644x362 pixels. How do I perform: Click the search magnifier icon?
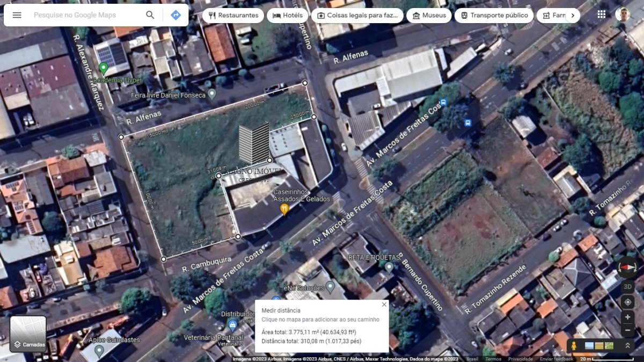coord(150,15)
